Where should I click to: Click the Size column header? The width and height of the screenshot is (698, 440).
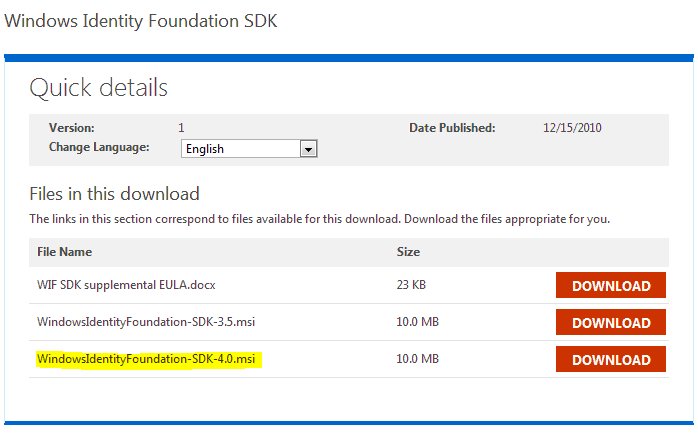pyautogui.click(x=408, y=252)
